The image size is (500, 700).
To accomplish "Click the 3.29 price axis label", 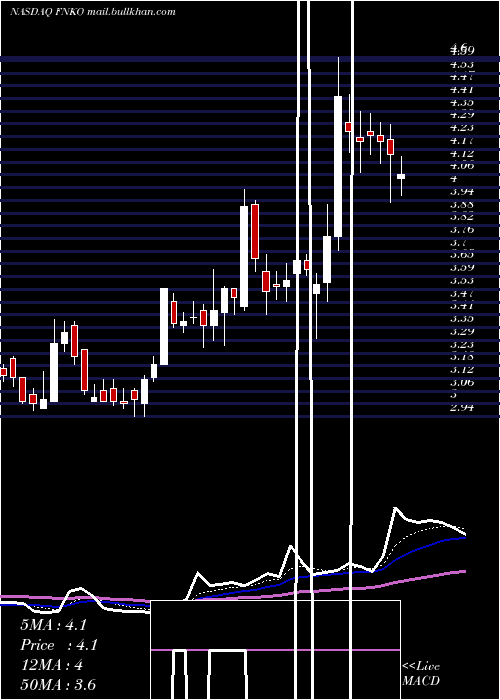I will [x=462, y=331].
